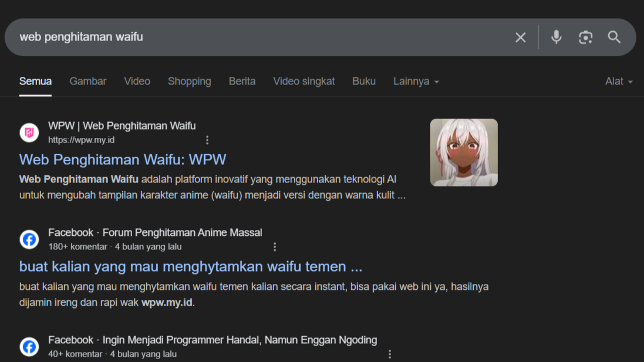
Task: Expand search tools via Alat chevron
Action: [x=631, y=82]
